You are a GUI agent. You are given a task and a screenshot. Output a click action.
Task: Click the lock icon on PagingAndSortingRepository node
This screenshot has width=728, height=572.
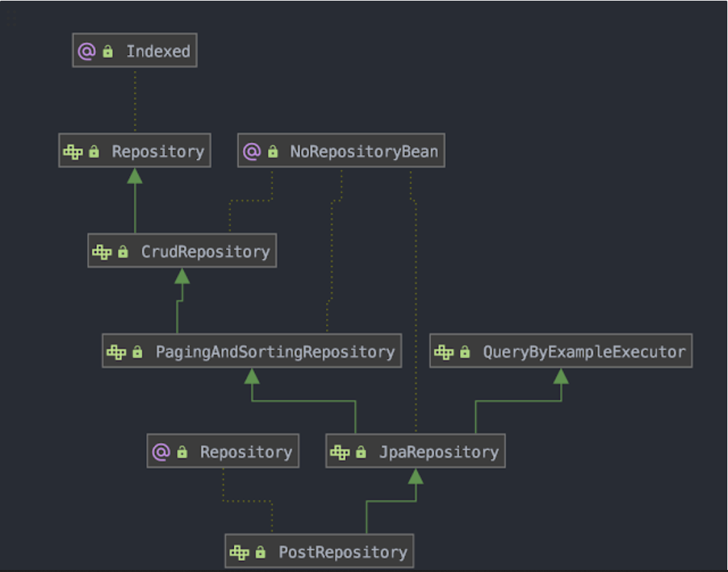[138, 351]
